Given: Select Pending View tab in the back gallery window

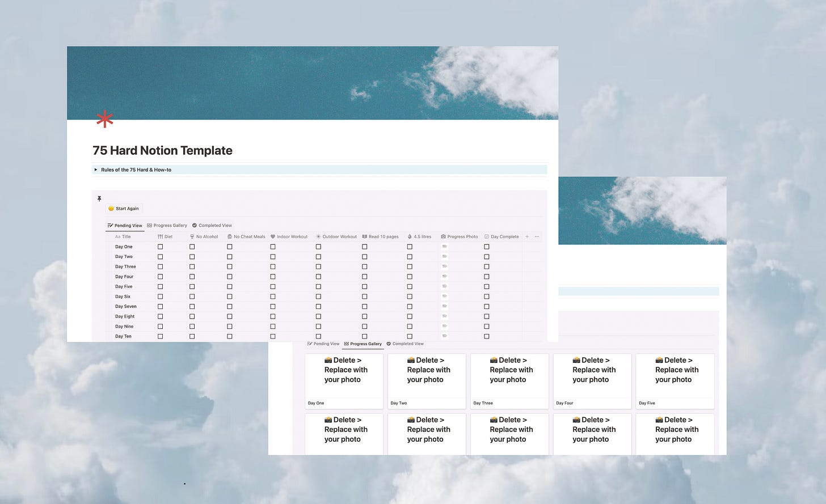Looking at the screenshot, I should 323,344.
